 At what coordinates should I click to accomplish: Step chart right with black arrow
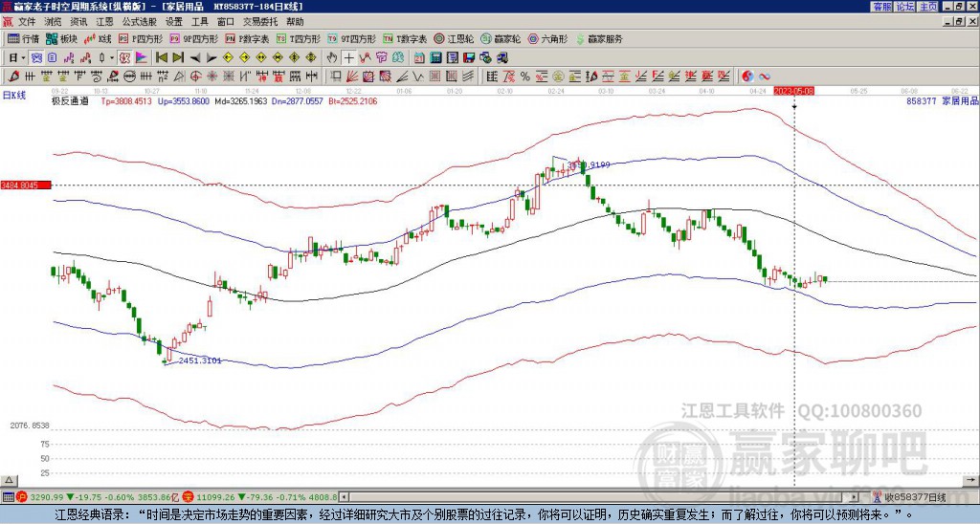pos(212,57)
